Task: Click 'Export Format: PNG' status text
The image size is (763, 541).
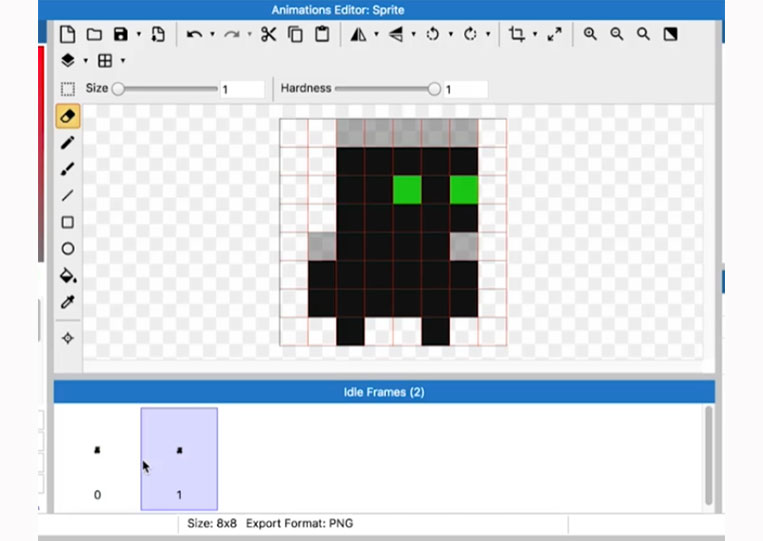Action: [300, 523]
